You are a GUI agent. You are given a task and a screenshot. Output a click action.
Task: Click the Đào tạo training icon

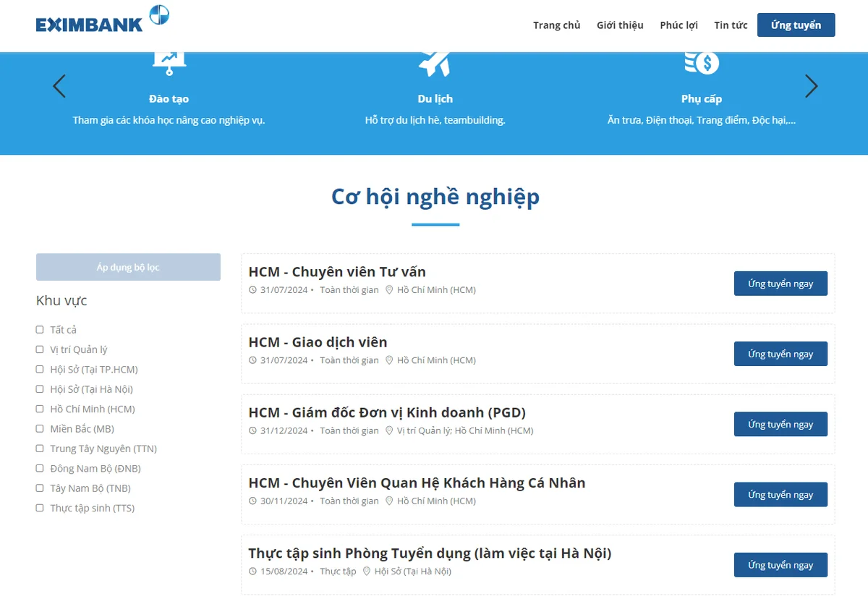[169, 64]
